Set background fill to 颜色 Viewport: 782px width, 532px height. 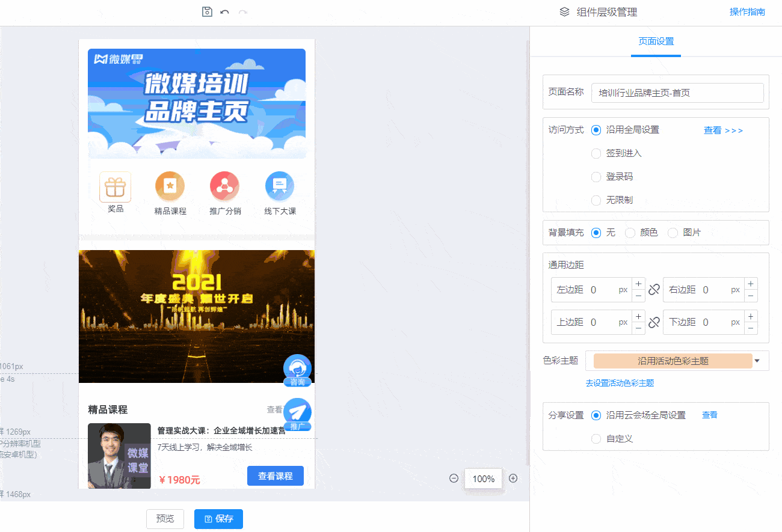pyautogui.click(x=630, y=233)
